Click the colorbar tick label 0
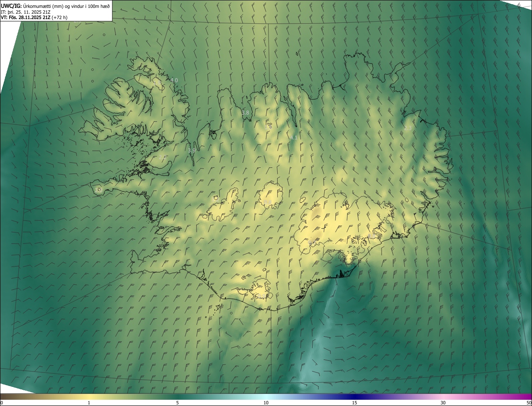 (x=2, y=403)
